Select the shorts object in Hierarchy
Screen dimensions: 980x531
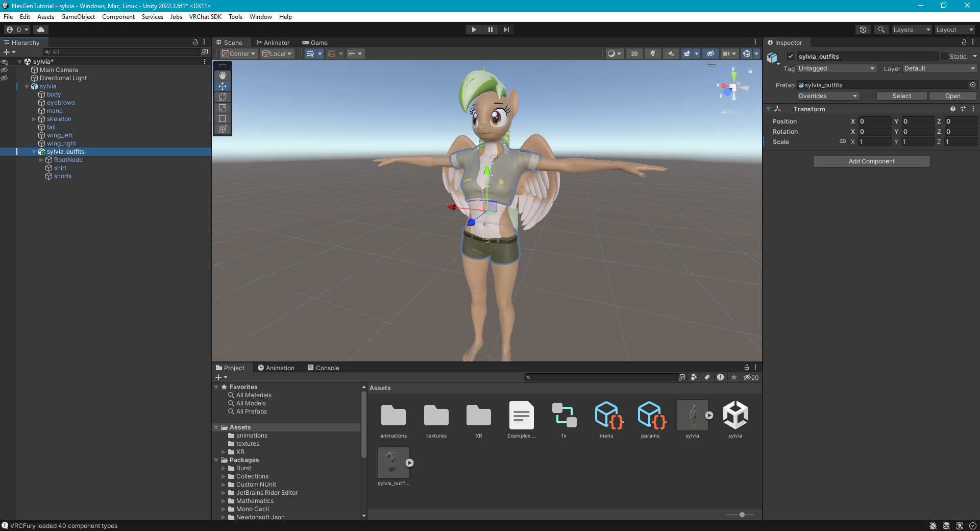tap(63, 176)
